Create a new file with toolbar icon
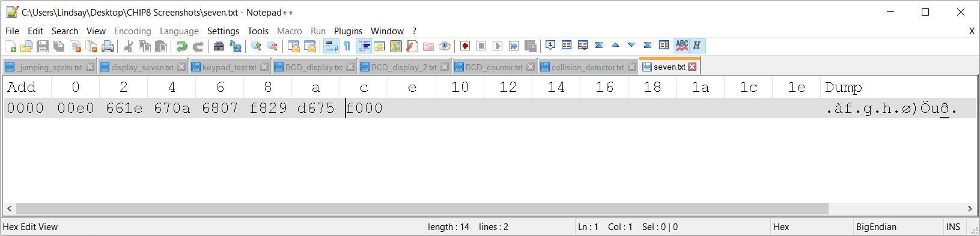 10,46
